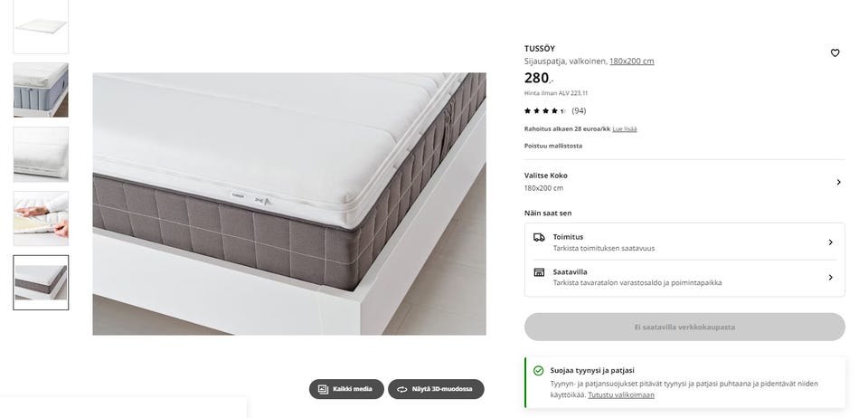Expand the Toimitus delivery option
This screenshot has width=868, height=418.
click(x=830, y=242)
